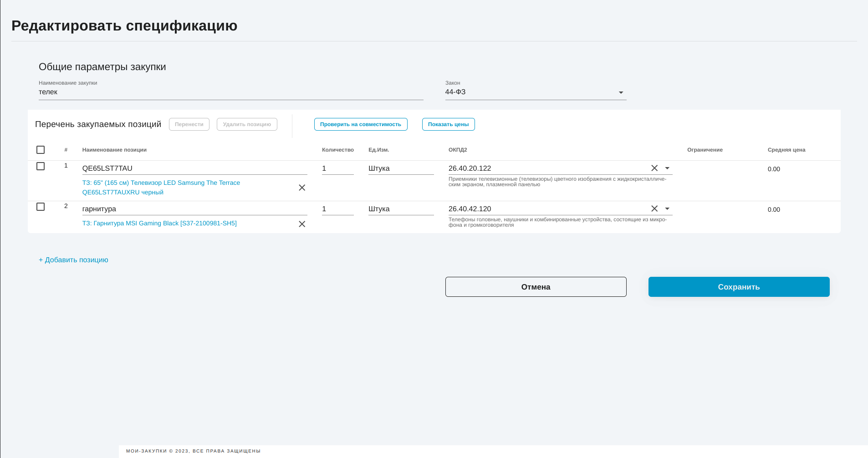Viewport: 868px width, 458px height.
Task: Remove the MSI Gaming гарнитура ТЗ attachment
Action: pos(302,224)
